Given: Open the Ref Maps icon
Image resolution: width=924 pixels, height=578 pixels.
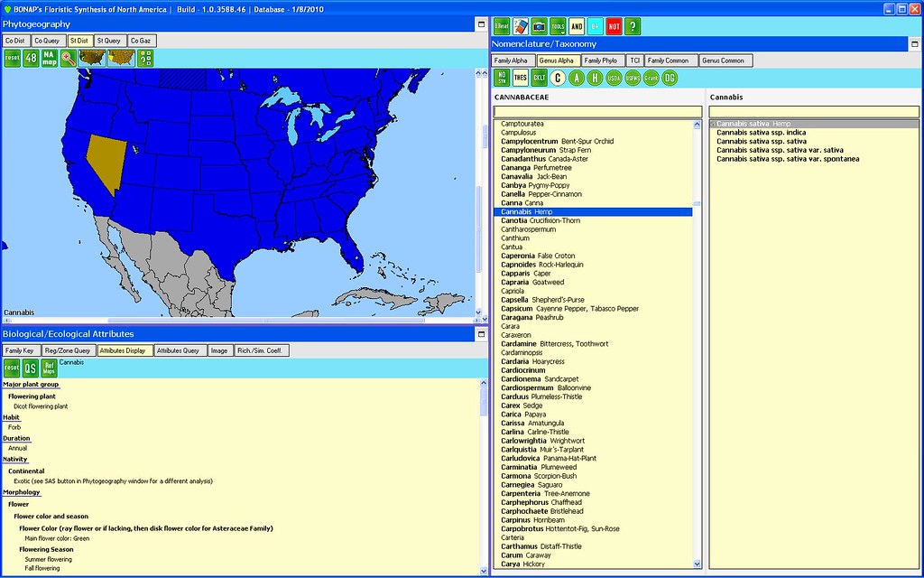Looking at the screenshot, I should pos(50,368).
